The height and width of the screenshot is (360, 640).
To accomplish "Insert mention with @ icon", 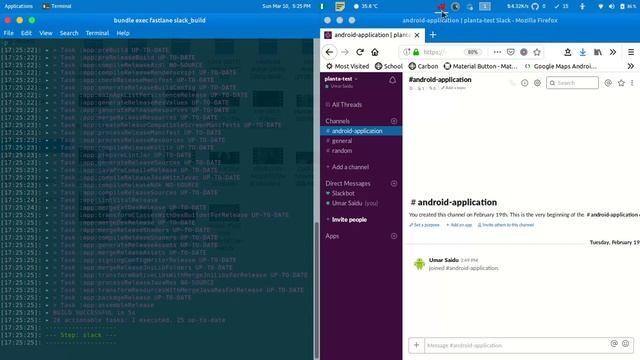I will [x=614, y=344].
